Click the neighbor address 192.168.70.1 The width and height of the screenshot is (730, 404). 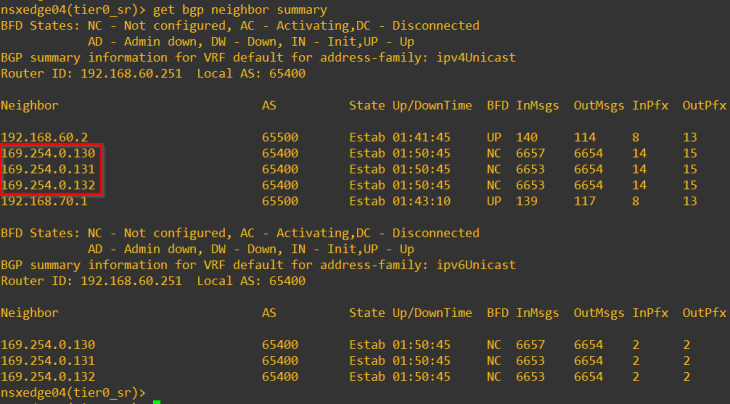click(44, 201)
